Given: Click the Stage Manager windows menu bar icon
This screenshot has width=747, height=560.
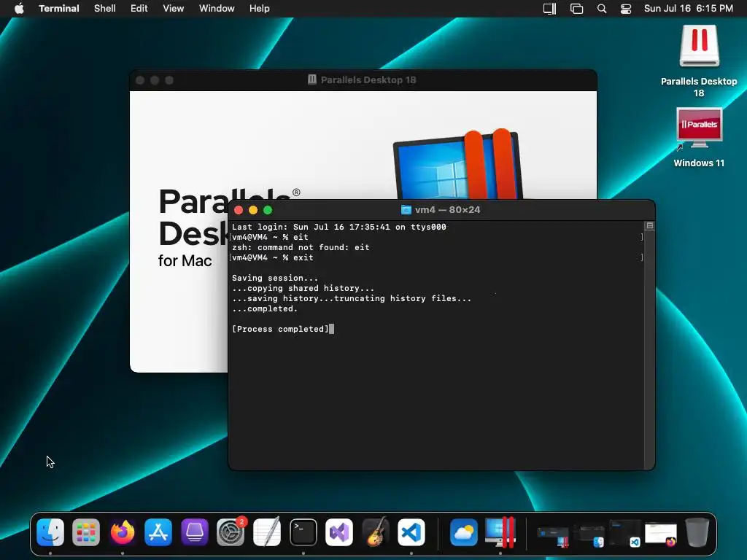Looking at the screenshot, I should click(576, 9).
